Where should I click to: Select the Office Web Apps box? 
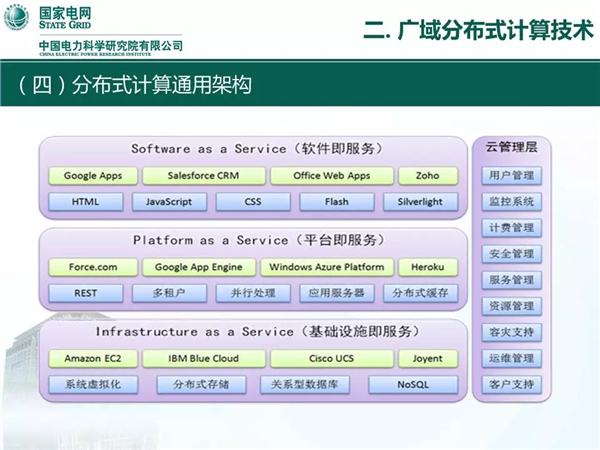coord(331,176)
